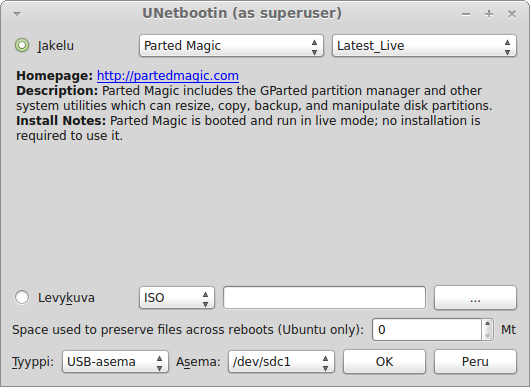The width and height of the screenshot is (530, 387).
Task: Close the UNetbootin window
Action: (512, 14)
